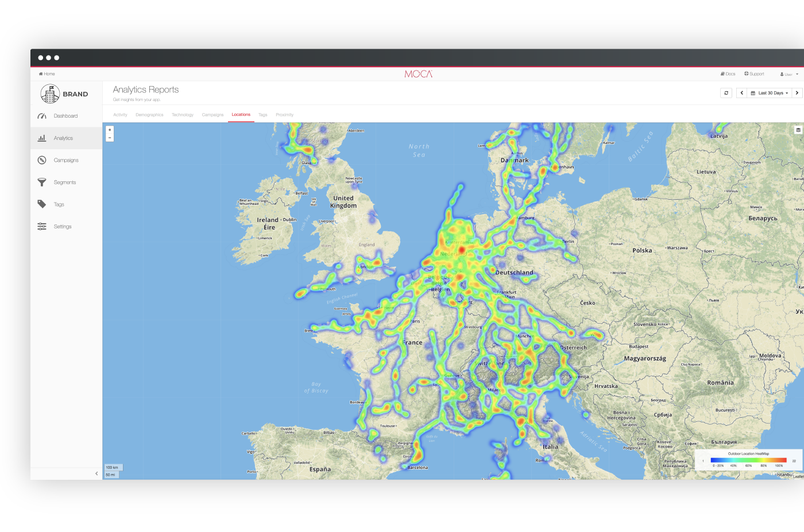Click the 100 km map scale bar
This screenshot has width=804, height=532.
tap(113, 467)
